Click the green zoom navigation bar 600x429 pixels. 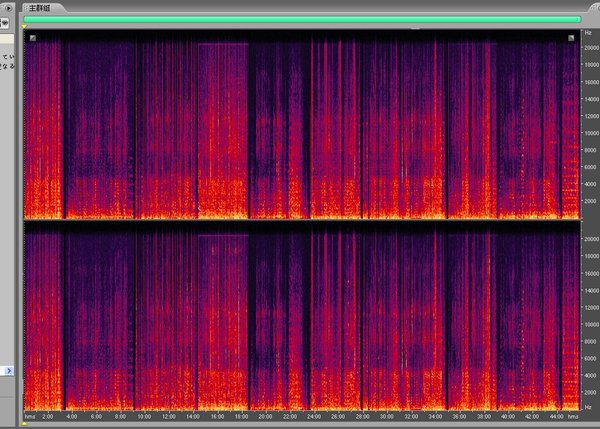[x=302, y=20]
